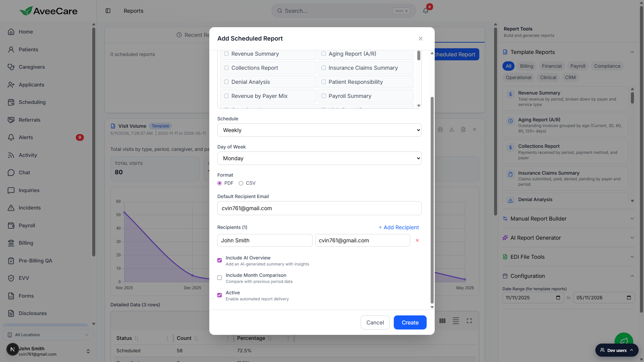Click the Cancel button
The height and width of the screenshot is (362, 644).
[375, 322]
